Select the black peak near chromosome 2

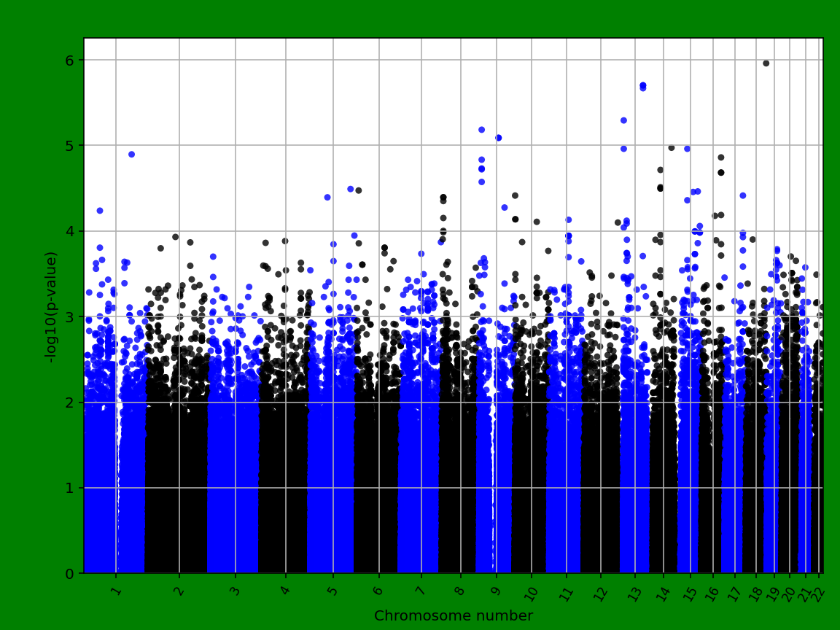point(174,235)
